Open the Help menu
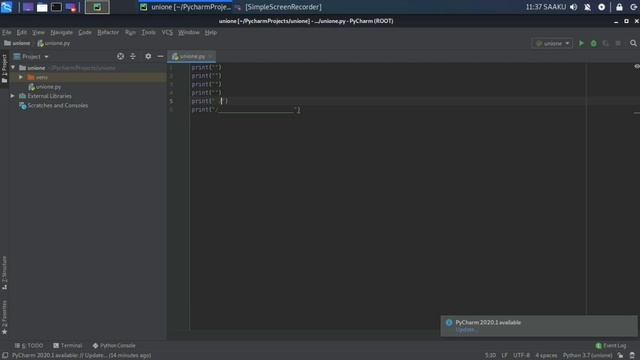640x360 pixels. point(211,32)
